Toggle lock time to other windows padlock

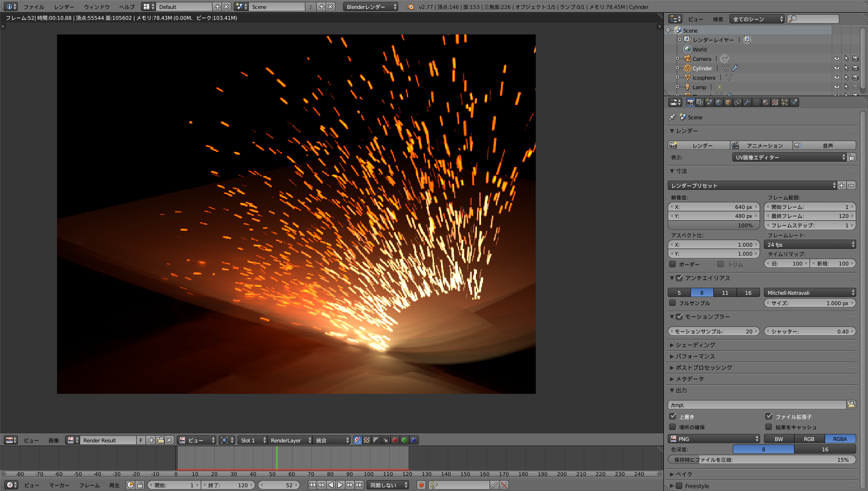coord(140,485)
